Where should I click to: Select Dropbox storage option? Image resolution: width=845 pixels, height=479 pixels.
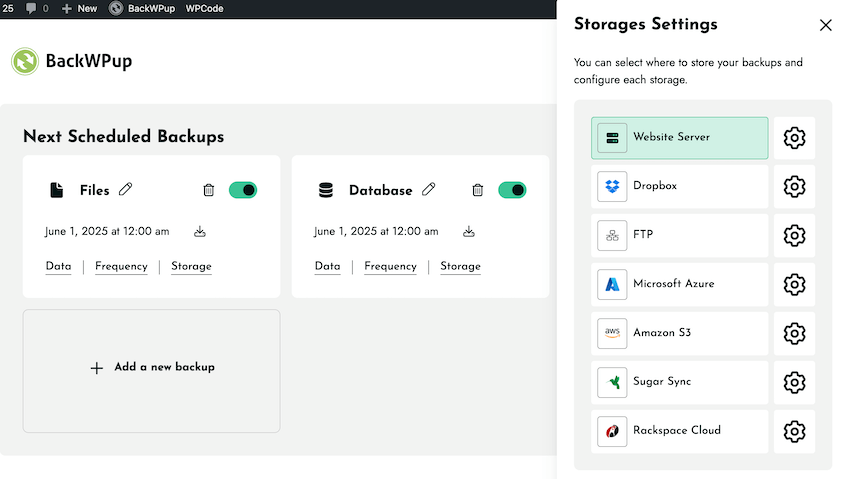[x=680, y=186]
